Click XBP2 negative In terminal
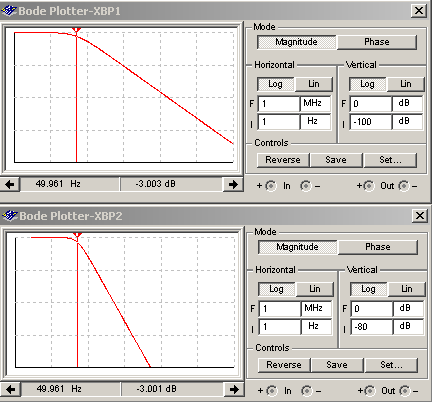 point(307,391)
